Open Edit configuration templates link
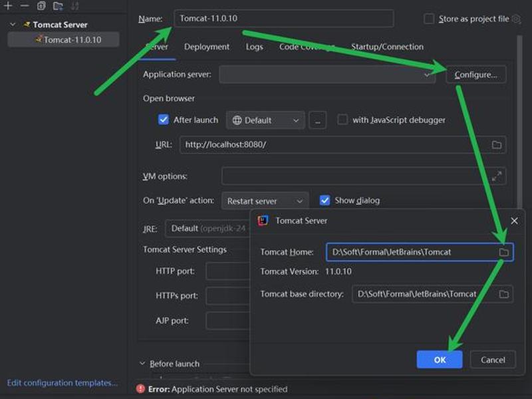The height and width of the screenshot is (399, 532). 63,383
